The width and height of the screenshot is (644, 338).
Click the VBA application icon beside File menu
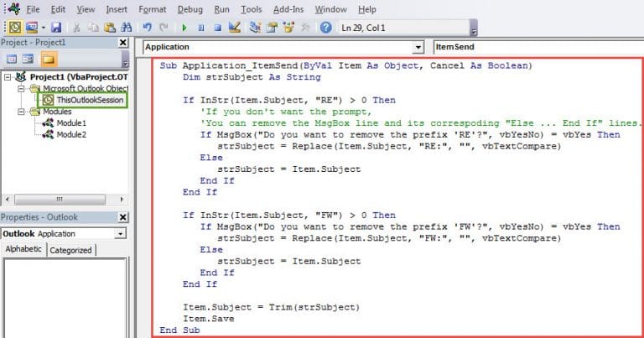pos(14,8)
